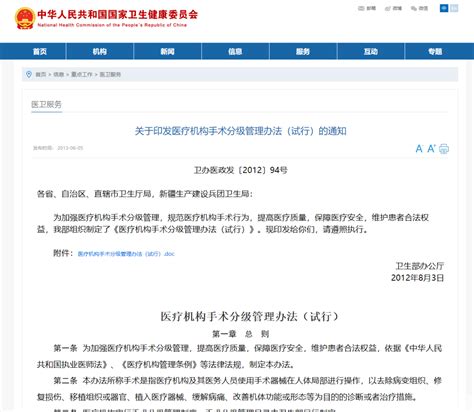This screenshot has height=412, width=474.
Task: Open the 专题 navigation menu
Action: (435, 51)
